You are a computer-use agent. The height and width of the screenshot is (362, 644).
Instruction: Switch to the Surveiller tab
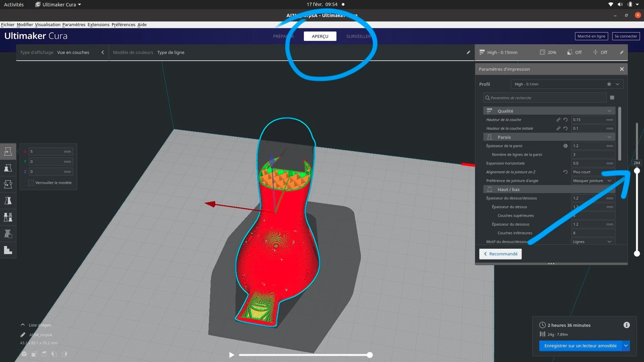[x=358, y=36]
